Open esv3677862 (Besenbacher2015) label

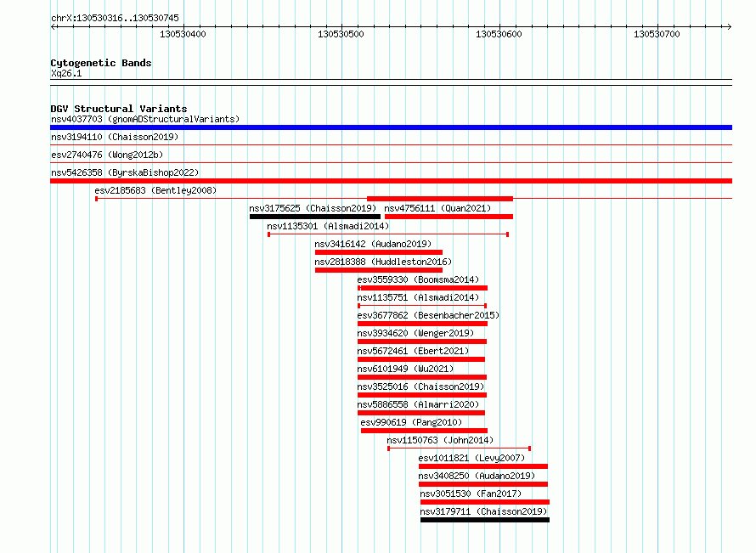point(428,315)
